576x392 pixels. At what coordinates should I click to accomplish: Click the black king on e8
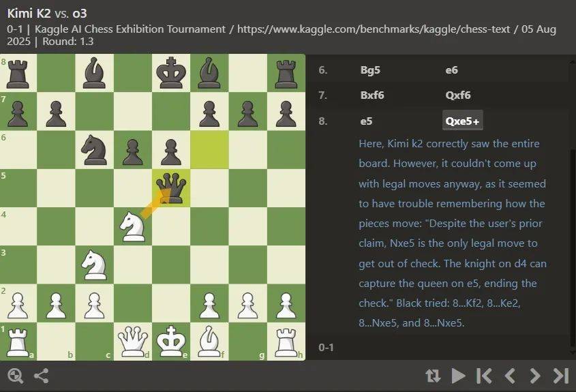[171, 73]
